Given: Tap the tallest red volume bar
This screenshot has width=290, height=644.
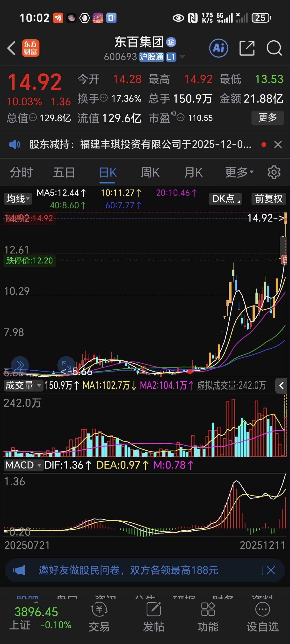Looking at the screenshot, I should [233, 428].
